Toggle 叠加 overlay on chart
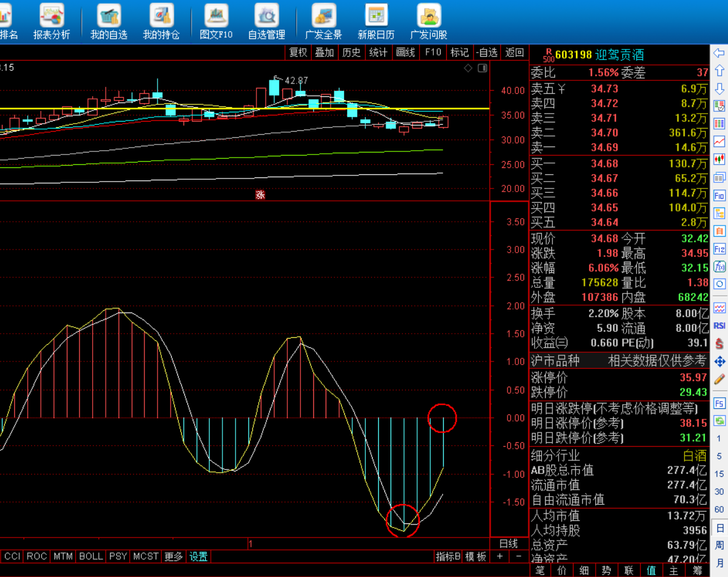Screen dimensions: 728x577 pyautogui.click(x=324, y=53)
